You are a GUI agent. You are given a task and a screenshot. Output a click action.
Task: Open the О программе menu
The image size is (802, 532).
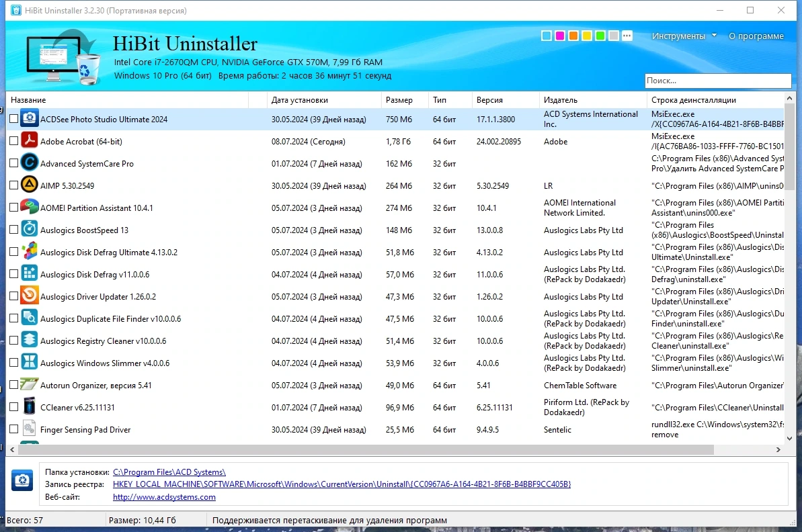756,36
